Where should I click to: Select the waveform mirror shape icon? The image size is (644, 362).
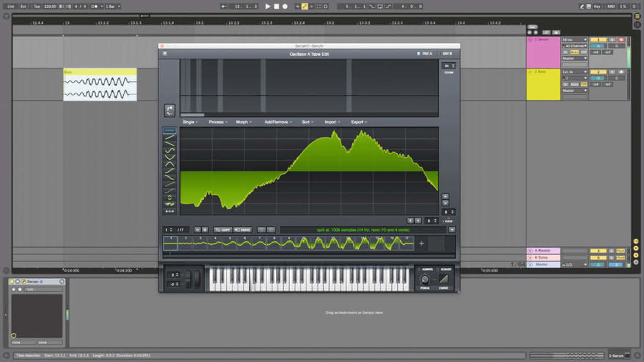tap(170, 204)
